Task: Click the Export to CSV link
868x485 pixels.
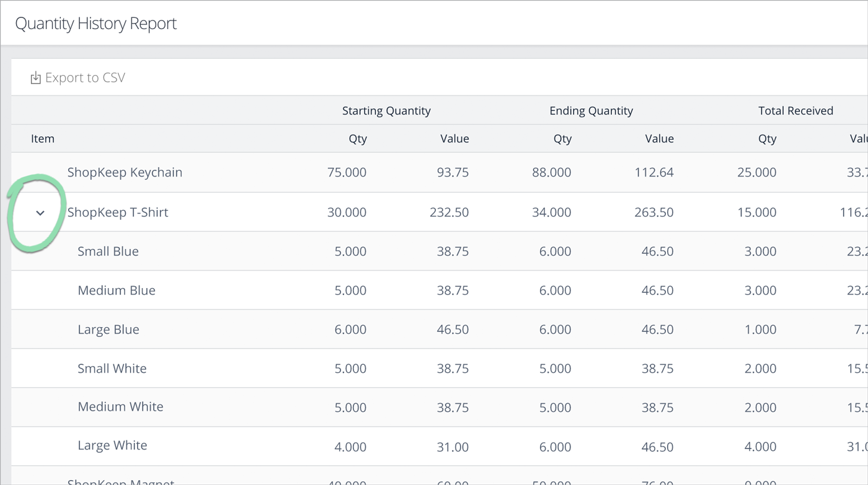Action: click(78, 78)
